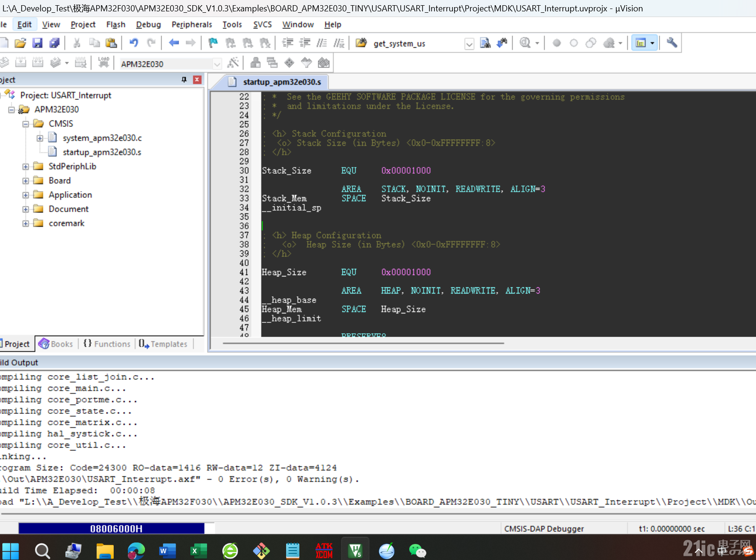The image size is (756, 560).
Task: Switch to the Templates tab
Action: [x=163, y=344]
